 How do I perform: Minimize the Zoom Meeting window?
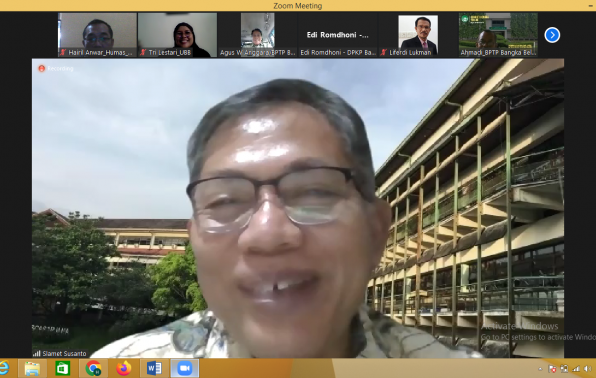(590, 6)
